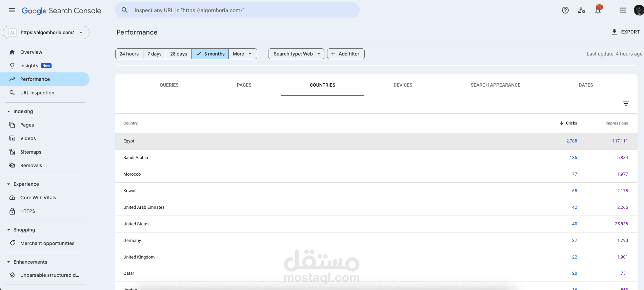Screen dimensions: 644x290
Task: Open the Google apps grid
Action: tap(623, 10)
